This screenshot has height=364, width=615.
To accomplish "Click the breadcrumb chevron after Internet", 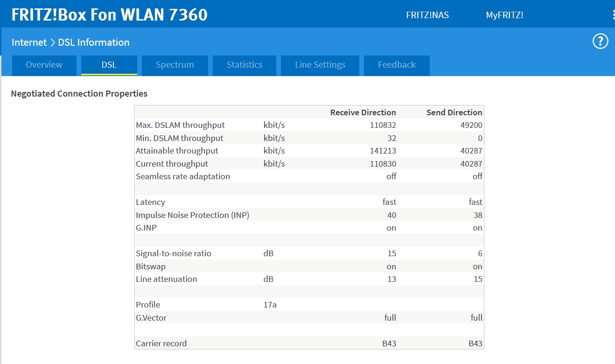I will [x=52, y=42].
